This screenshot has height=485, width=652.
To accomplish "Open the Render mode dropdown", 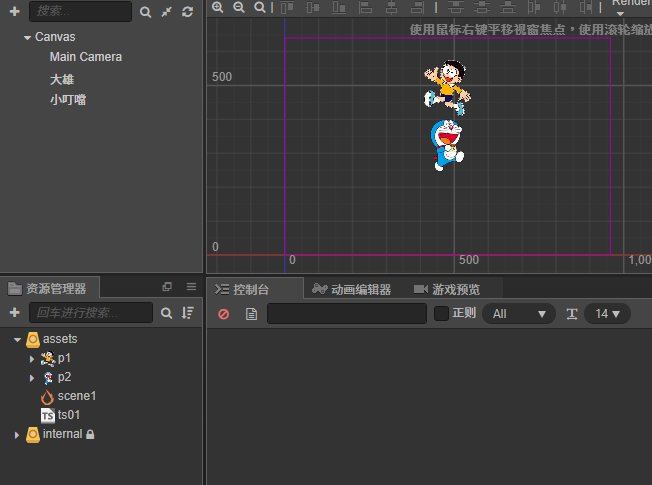I will click(x=632, y=7).
